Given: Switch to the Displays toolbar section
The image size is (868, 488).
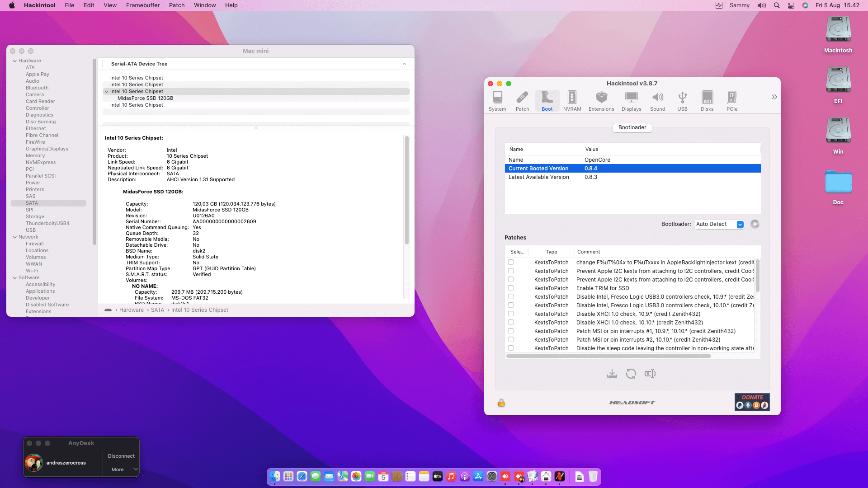Looking at the screenshot, I should (x=631, y=101).
